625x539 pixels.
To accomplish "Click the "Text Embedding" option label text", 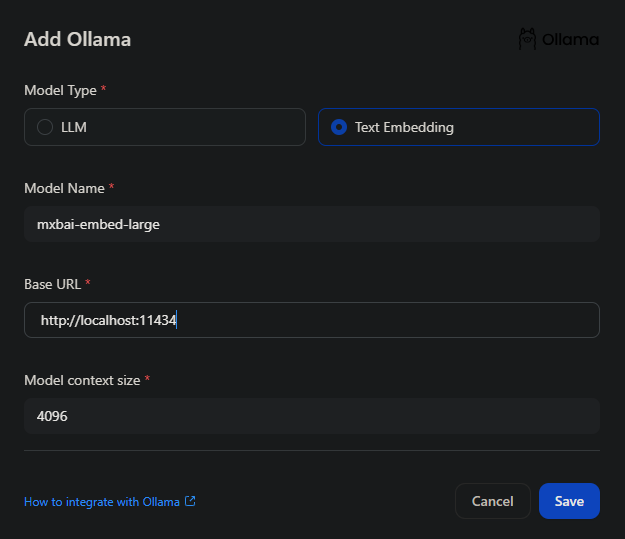I will pyautogui.click(x=404, y=127).
